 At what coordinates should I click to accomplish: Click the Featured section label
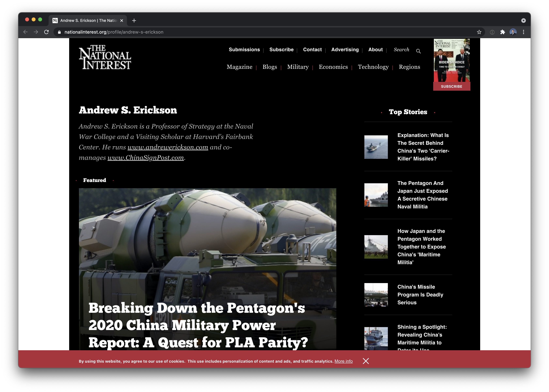[95, 180]
